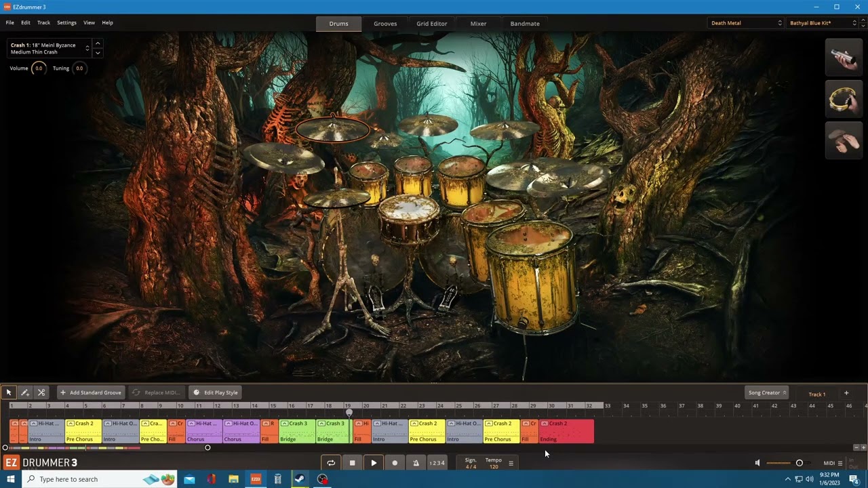This screenshot has height=488, width=868.
Task: Click the Replace MIDI button
Action: pos(157,392)
